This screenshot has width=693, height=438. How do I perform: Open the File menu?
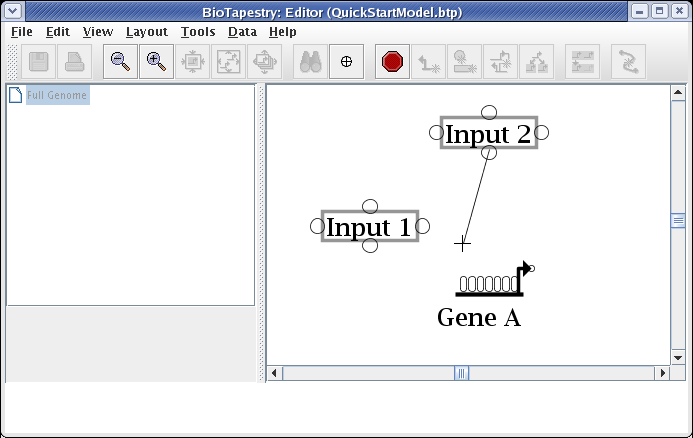[21, 31]
